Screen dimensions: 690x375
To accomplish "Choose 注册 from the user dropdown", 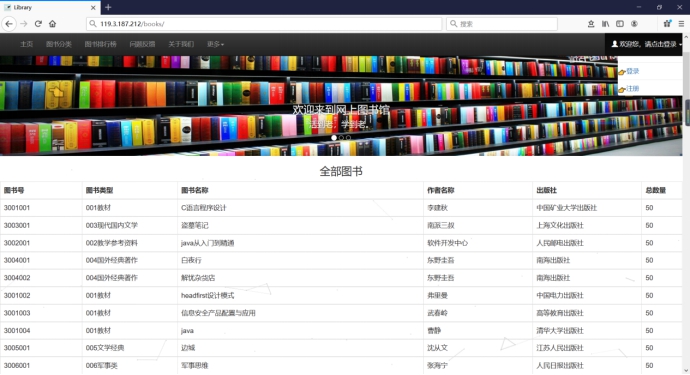I will pos(632,88).
